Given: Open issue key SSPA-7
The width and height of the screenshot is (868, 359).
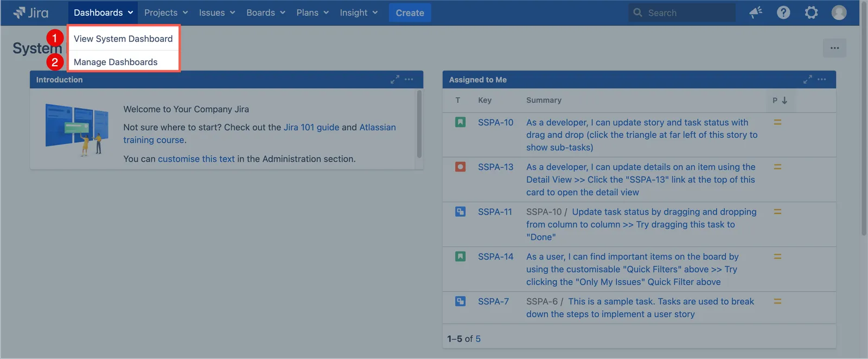Looking at the screenshot, I should (493, 301).
